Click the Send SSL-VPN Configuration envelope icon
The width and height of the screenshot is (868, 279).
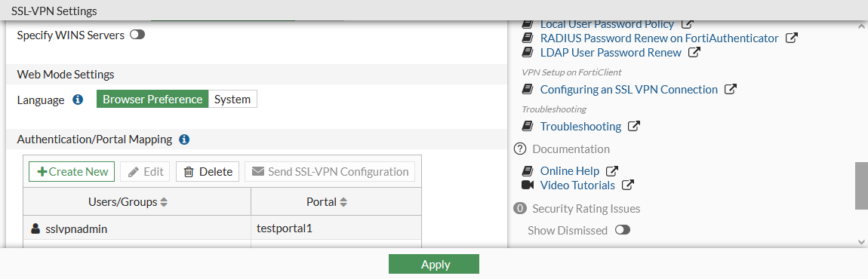pos(257,172)
